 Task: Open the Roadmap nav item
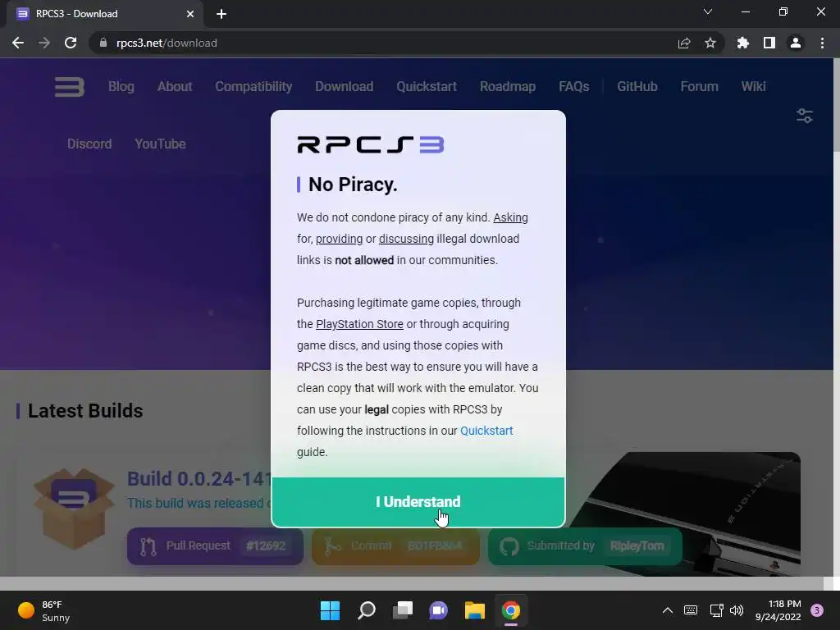coord(507,86)
